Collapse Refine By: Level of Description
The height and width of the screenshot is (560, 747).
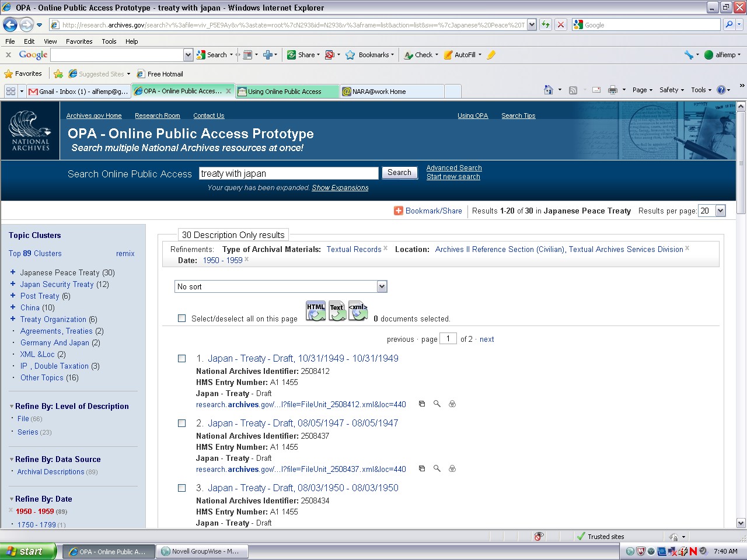pos(12,407)
